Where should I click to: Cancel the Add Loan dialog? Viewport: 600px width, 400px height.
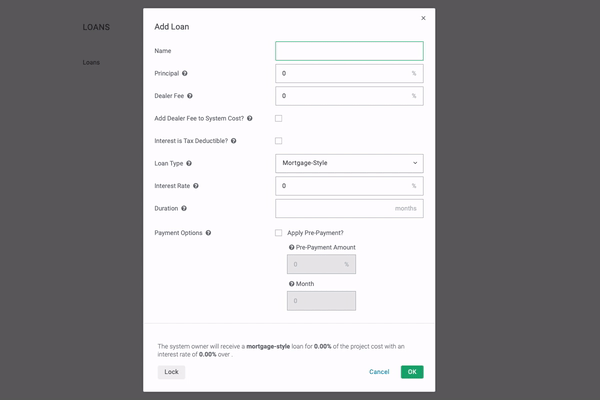tap(379, 372)
